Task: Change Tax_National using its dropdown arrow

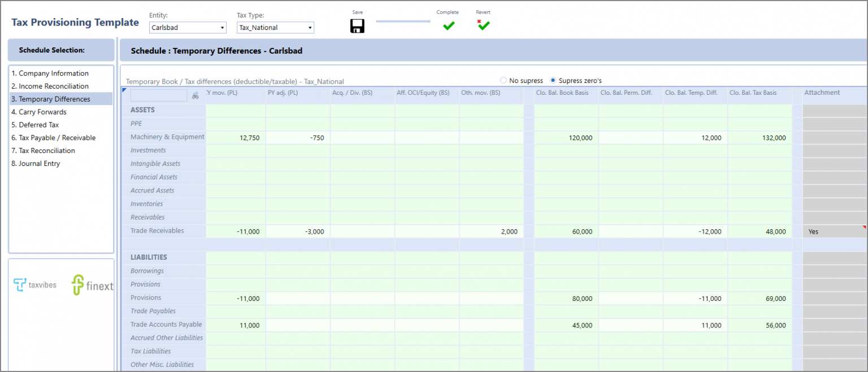Action: 309,27
